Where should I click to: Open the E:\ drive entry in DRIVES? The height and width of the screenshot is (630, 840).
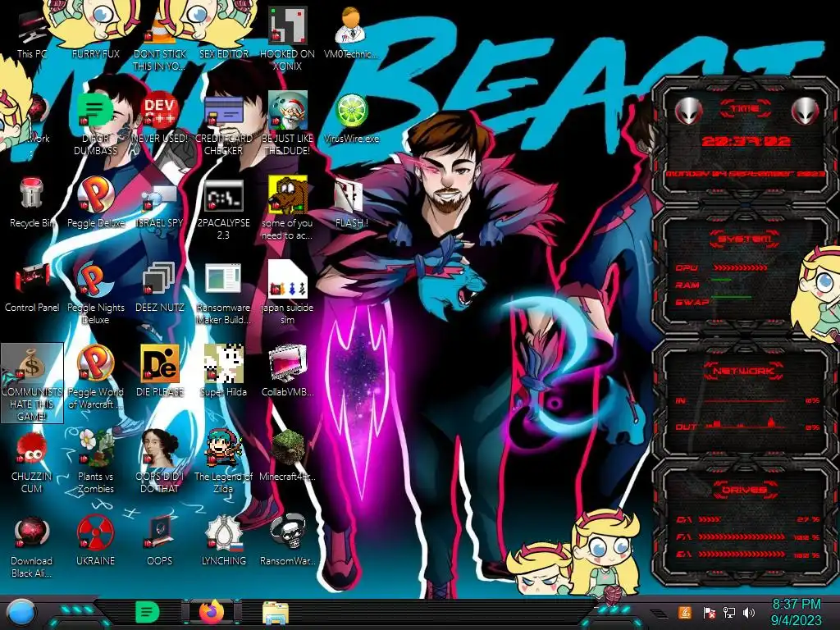[x=748, y=554]
